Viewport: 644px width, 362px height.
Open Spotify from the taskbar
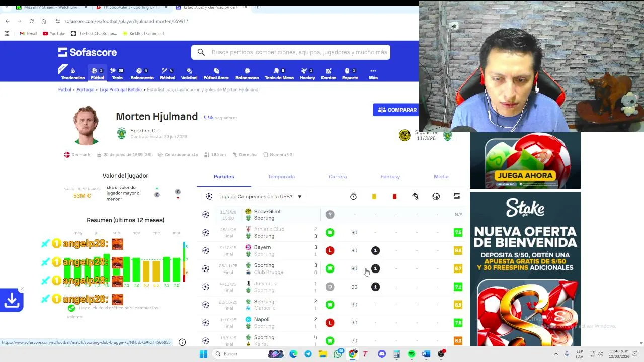click(x=412, y=354)
